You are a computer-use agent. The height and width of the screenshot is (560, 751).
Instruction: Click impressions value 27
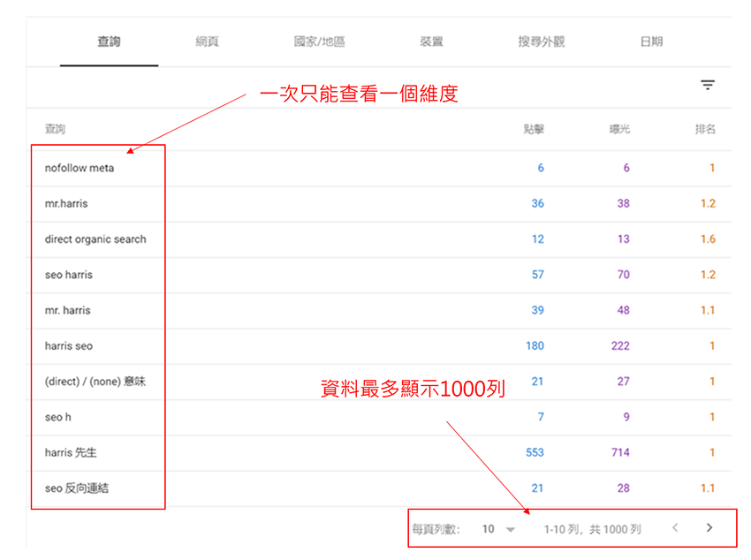623,382
